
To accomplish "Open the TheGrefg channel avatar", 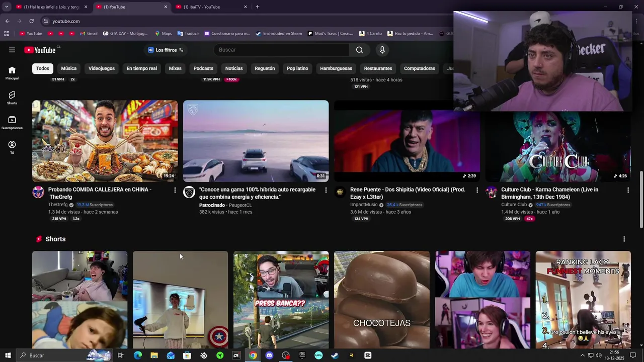I will [38, 192].
